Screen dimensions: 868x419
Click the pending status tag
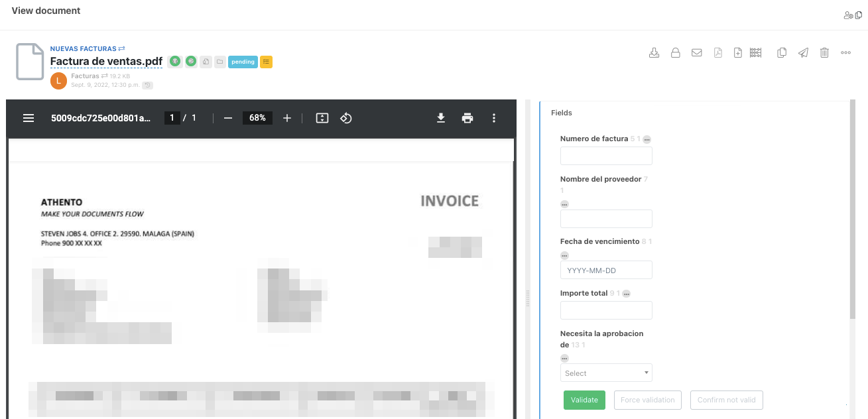coord(243,62)
